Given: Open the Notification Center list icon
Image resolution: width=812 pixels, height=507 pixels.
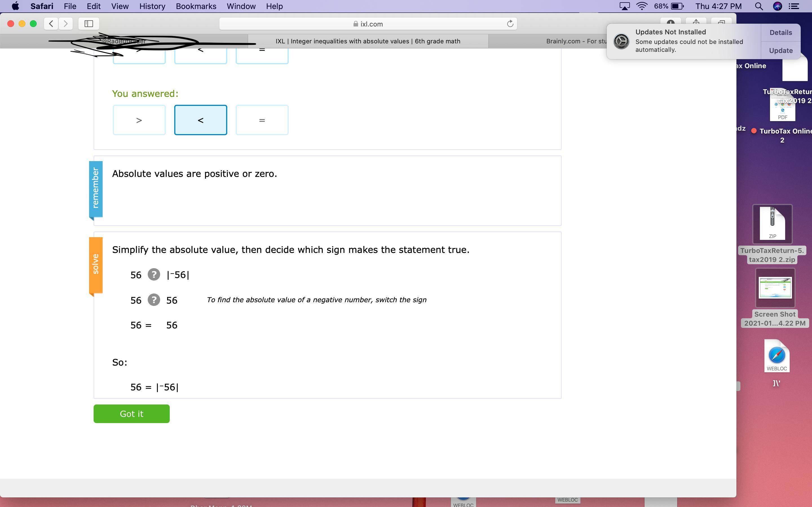Looking at the screenshot, I should (x=794, y=6).
